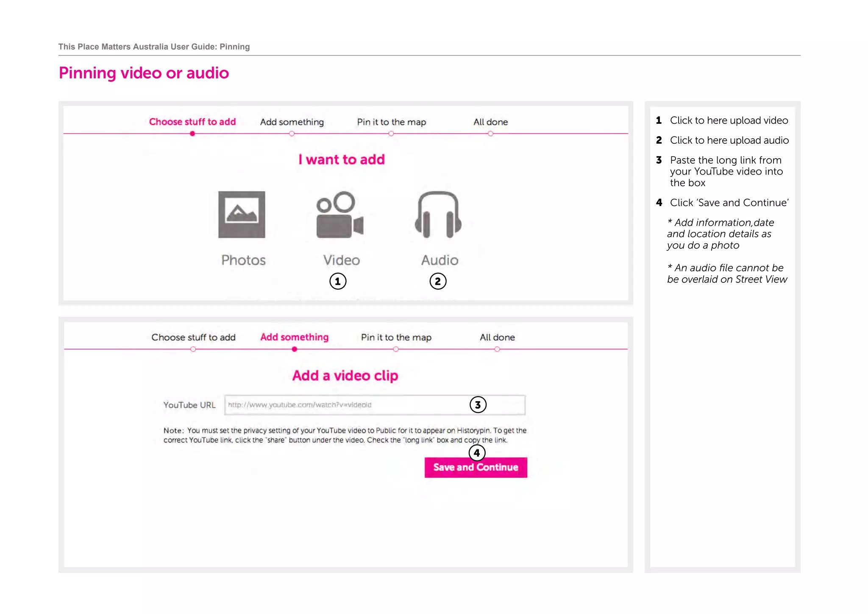This screenshot has height=614, width=868.
Task: Click the step dot under 'All done' in the 'Add a video clip' panel
Action: coord(497,349)
